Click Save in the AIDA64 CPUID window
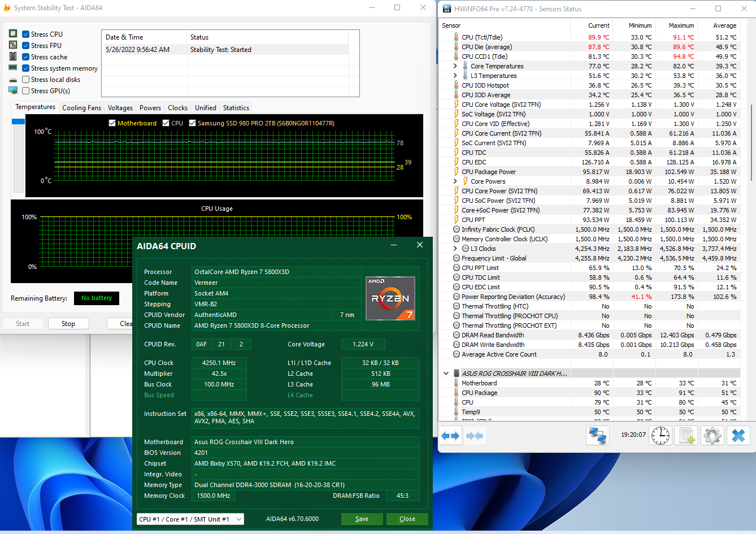 (x=362, y=519)
